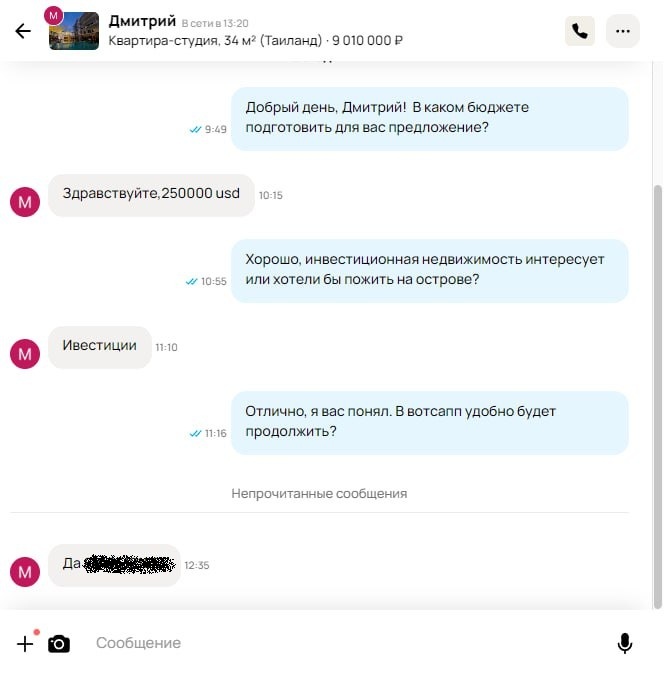Click the M avatar beside 250000 usd message
This screenshot has height=676, width=669.
pyautogui.click(x=25, y=202)
